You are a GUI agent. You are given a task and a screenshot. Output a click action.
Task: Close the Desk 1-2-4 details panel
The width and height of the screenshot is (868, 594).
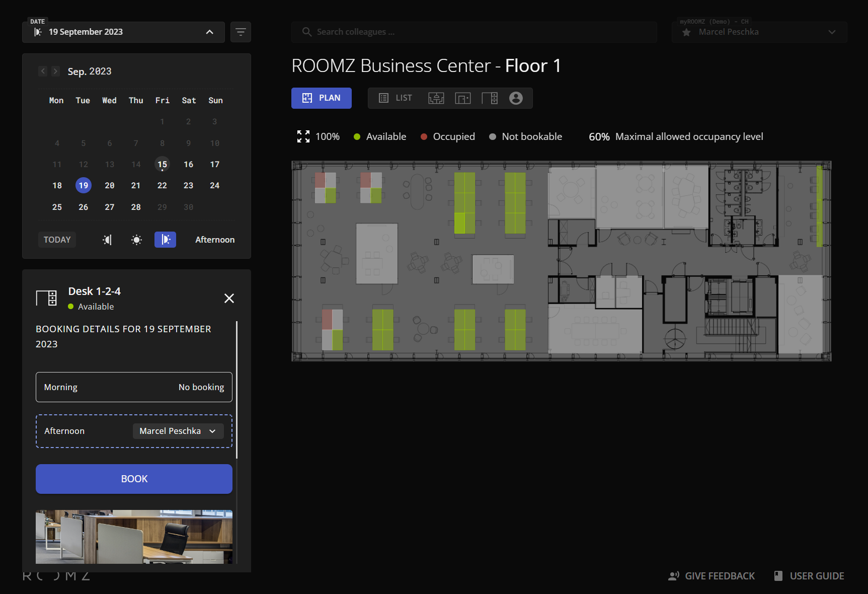tap(229, 299)
